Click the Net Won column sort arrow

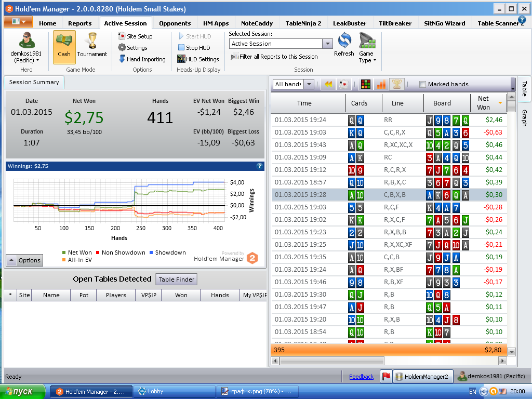500,103
